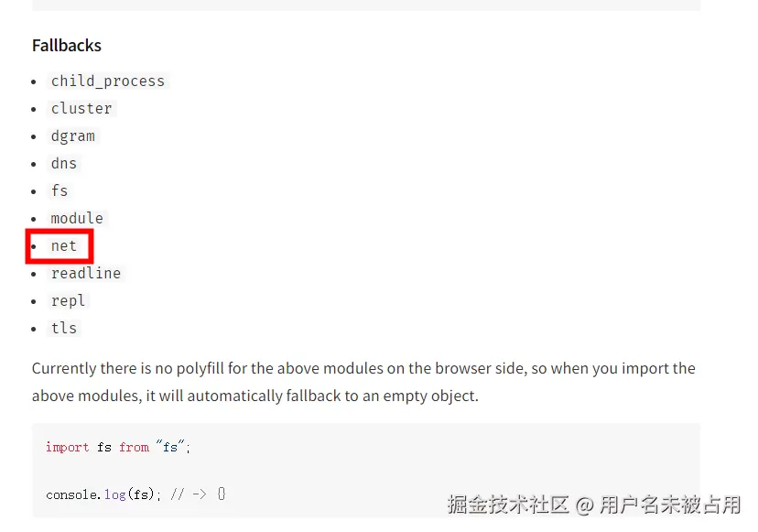Click the module list entry
This screenshot has height=532, width=758.
click(x=77, y=218)
